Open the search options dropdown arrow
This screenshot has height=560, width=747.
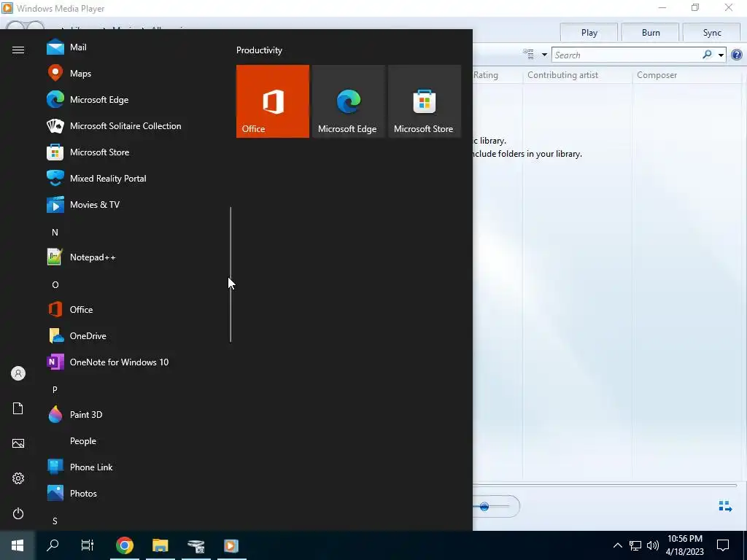(721, 55)
